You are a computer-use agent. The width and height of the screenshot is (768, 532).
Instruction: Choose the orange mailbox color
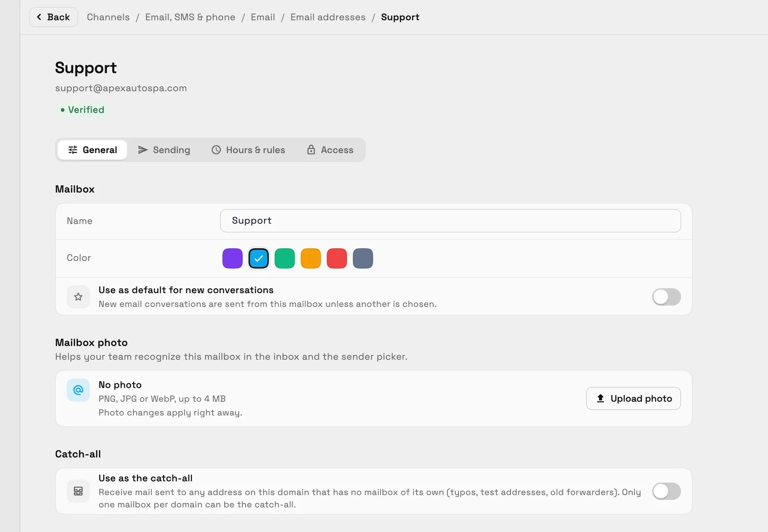pyautogui.click(x=311, y=259)
